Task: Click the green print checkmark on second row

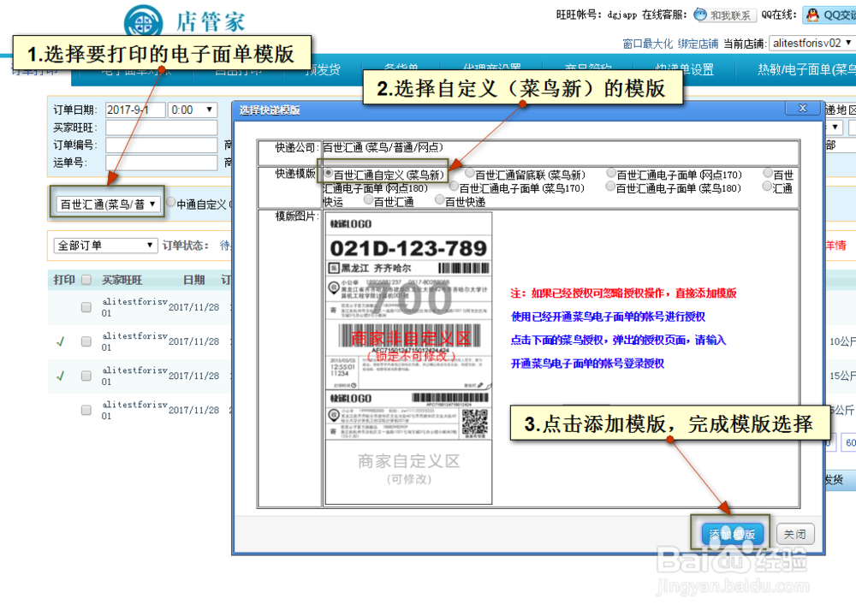Action: pyautogui.click(x=60, y=341)
